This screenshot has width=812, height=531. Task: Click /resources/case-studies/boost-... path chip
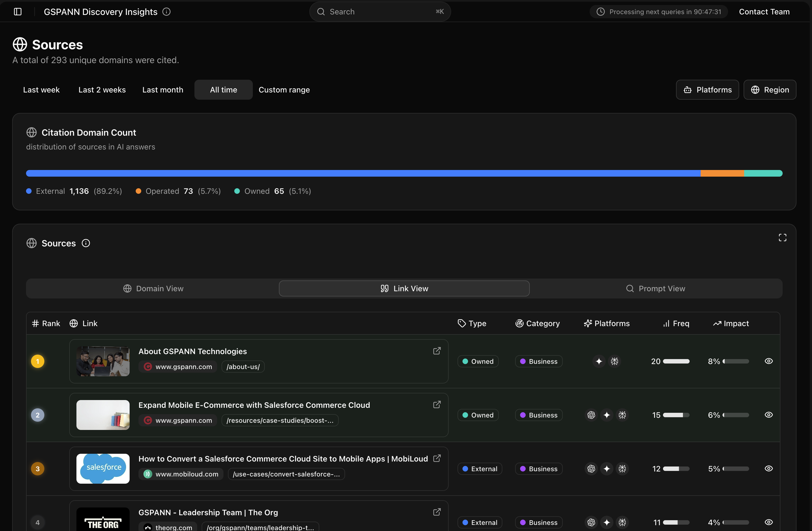(x=280, y=420)
